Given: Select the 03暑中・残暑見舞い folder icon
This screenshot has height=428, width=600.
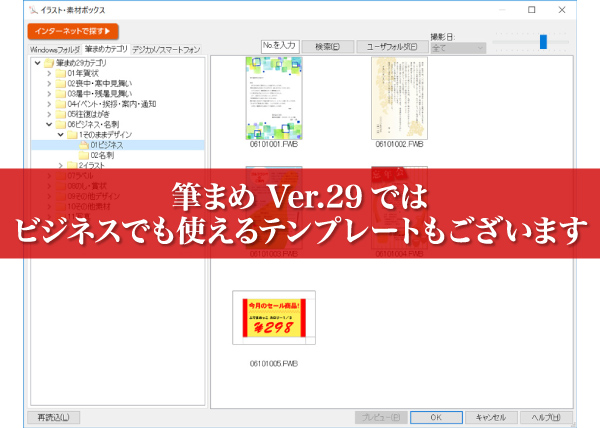Looking at the screenshot, I should (x=60, y=94).
